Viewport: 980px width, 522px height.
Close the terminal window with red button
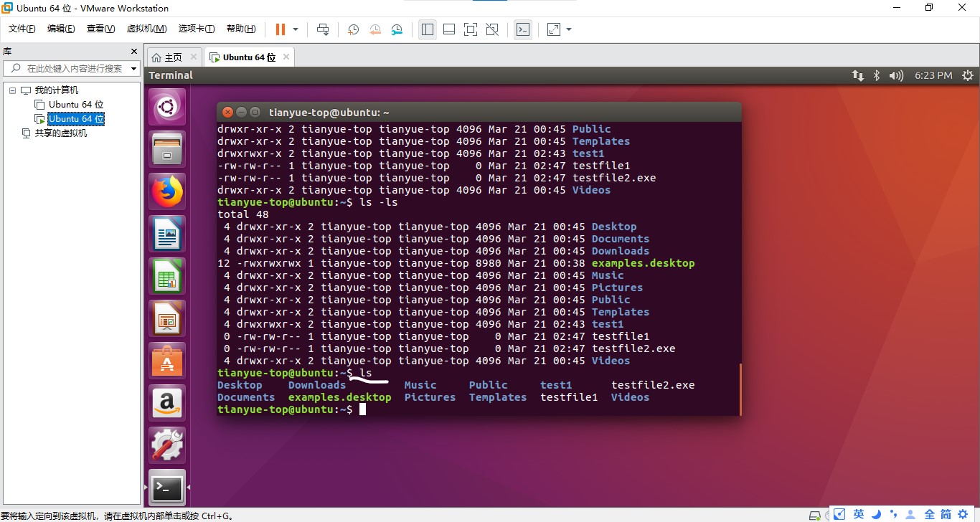227,112
